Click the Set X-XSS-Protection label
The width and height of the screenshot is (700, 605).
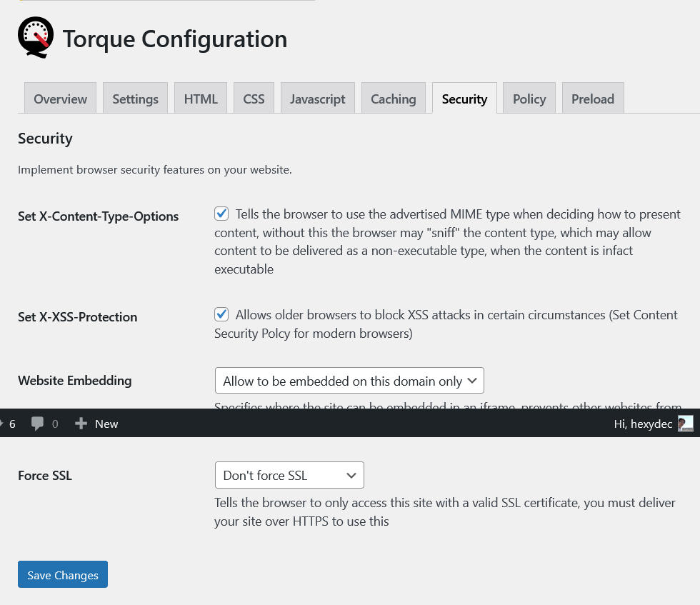(x=78, y=317)
